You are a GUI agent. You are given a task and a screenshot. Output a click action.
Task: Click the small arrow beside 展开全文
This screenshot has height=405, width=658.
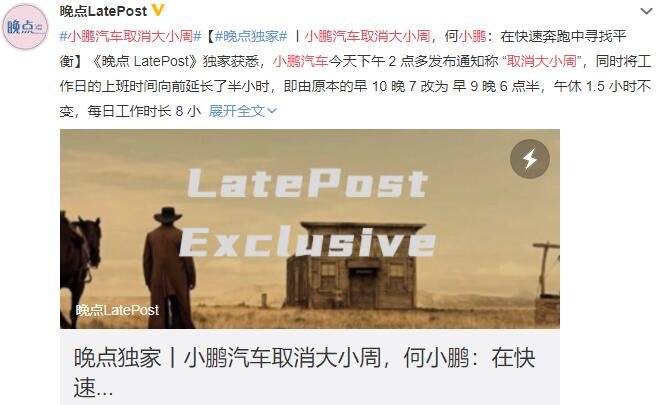point(272,111)
